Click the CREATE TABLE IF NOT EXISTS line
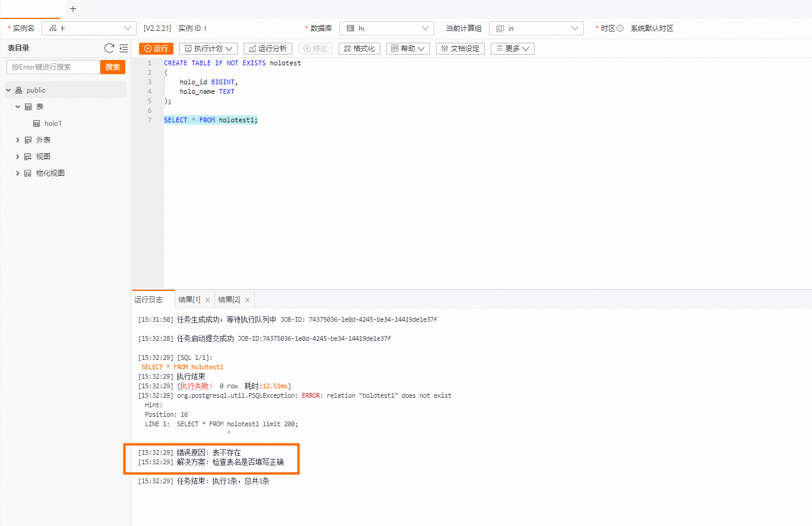 point(232,63)
